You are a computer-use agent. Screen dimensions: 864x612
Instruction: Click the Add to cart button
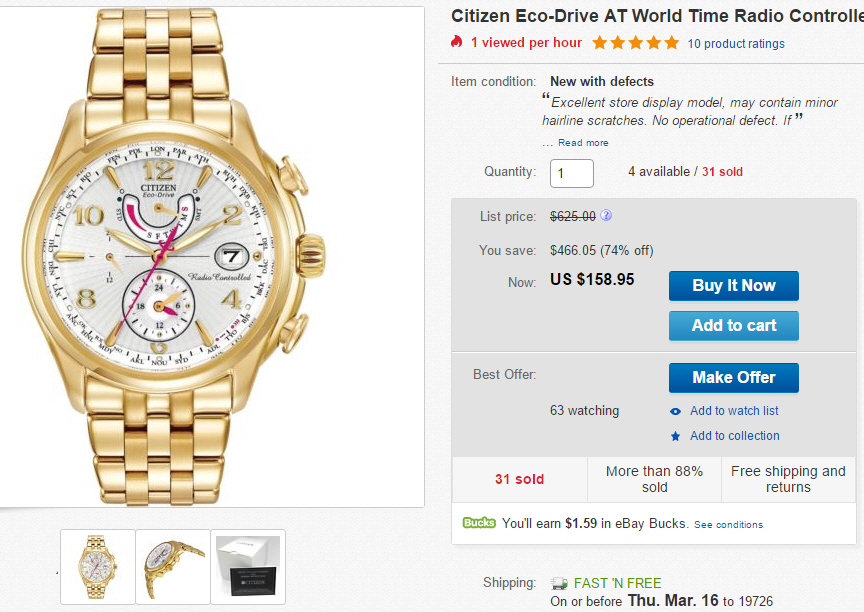[734, 325]
